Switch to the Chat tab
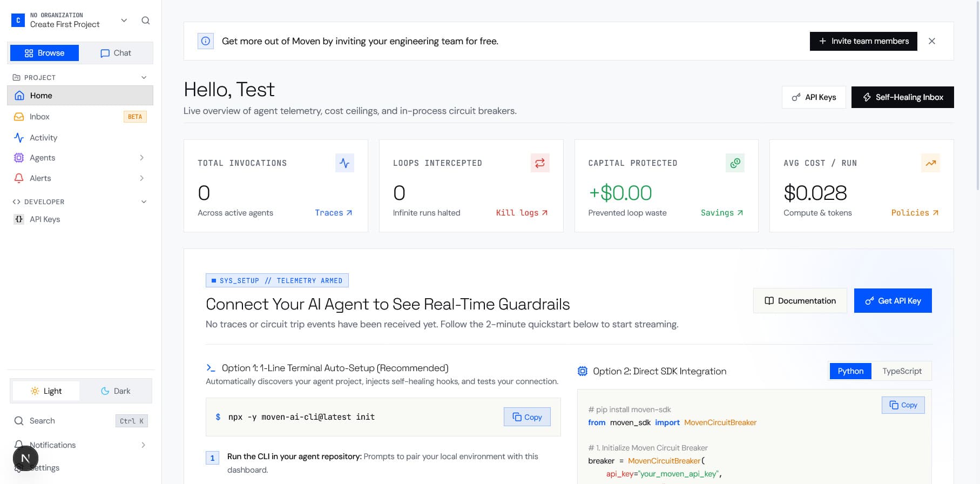The width and height of the screenshot is (980, 484). pos(116,53)
